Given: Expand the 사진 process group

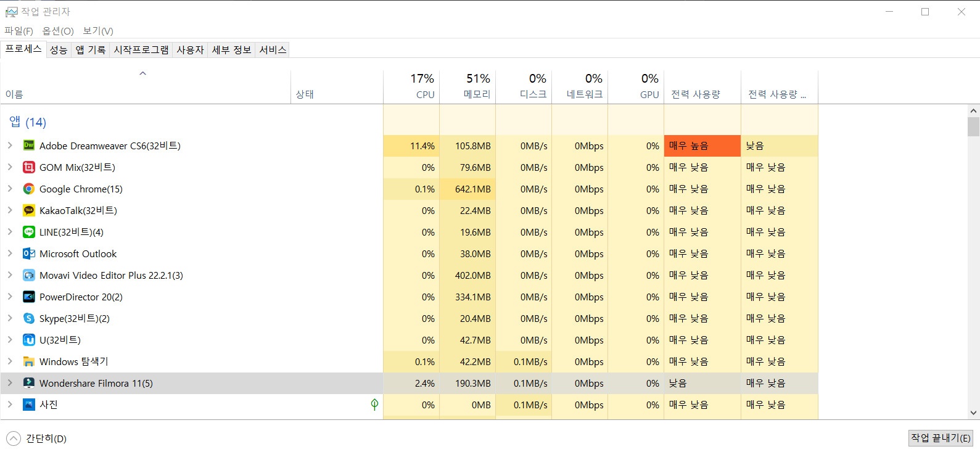Looking at the screenshot, I should (x=10, y=405).
